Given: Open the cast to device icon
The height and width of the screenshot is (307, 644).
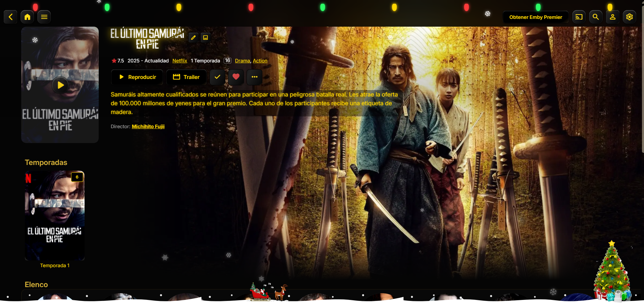Looking at the screenshot, I should coord(579,17).
